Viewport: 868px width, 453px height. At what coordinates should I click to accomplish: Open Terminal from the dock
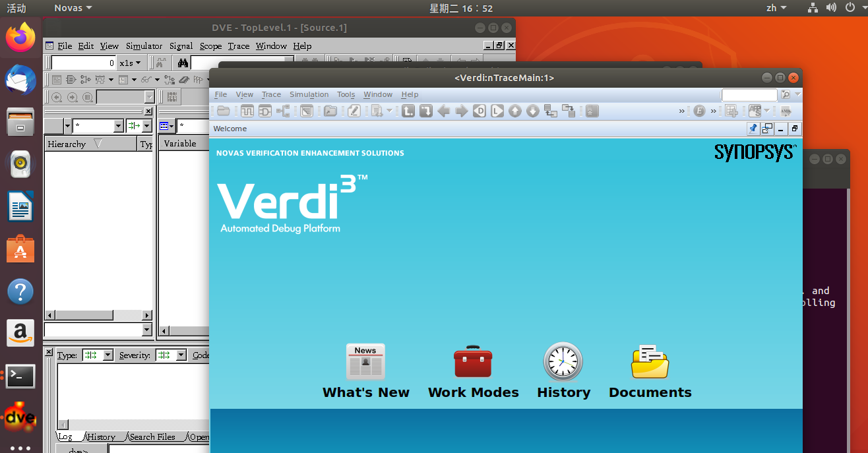pos(20,376)
